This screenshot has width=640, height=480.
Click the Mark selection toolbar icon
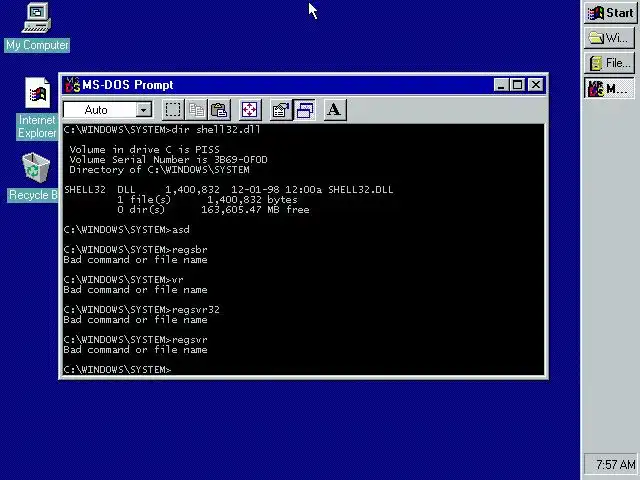(x=173, y=110)
